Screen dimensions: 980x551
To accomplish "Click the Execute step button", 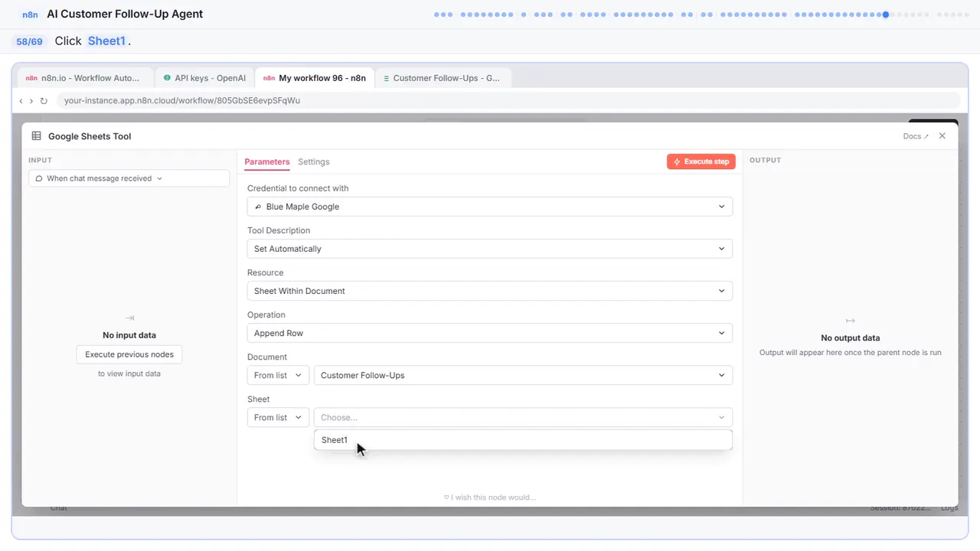I will (701, 161).
